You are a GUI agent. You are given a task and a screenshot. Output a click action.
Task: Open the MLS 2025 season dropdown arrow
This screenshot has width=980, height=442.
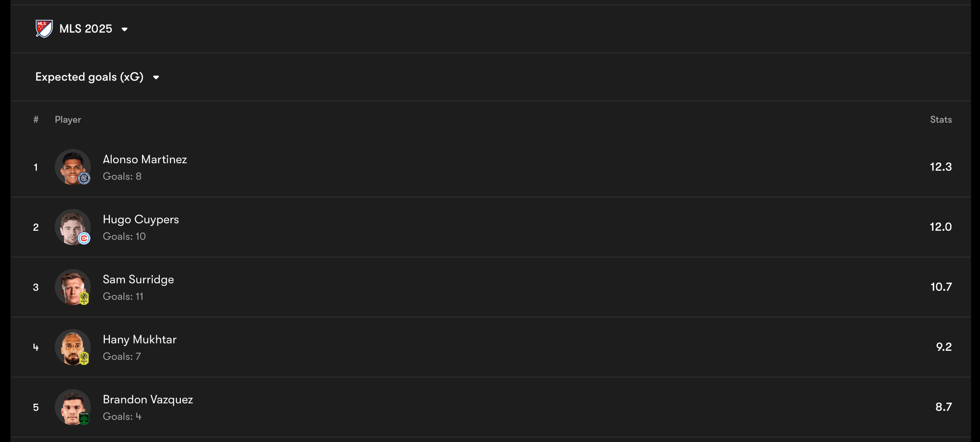(124, 29)
